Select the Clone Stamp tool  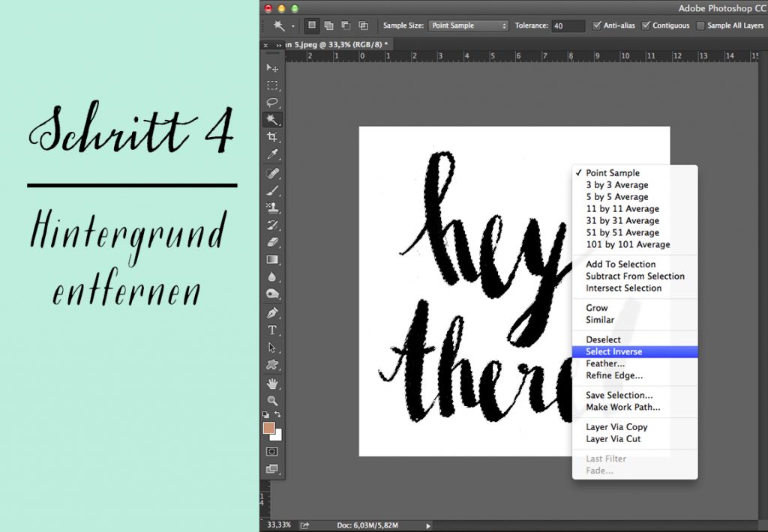point(273,208)
